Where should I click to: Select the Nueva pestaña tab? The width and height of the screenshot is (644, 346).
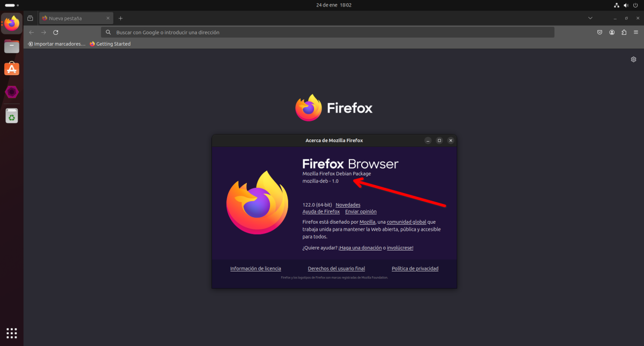(76, 18)
